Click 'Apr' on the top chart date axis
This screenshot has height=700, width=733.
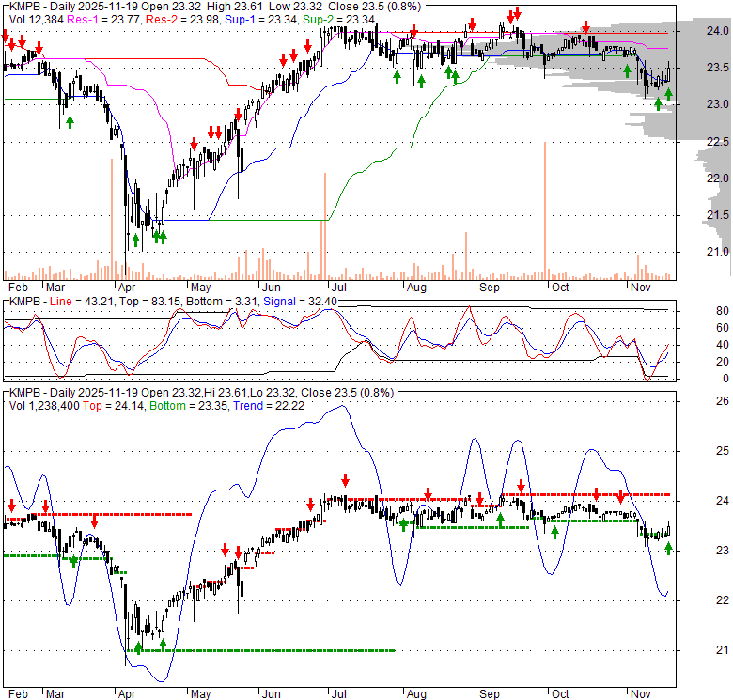tap(127, 288)
